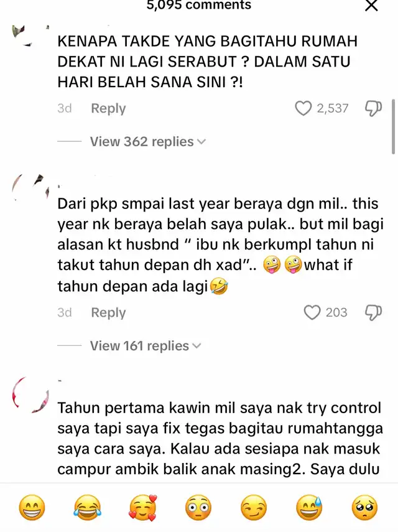Image resolution: width=398 pixels, height=532 pixels.
Task: Insert the smiling face with hearts emoji
Action: click(x=143, y=508)
